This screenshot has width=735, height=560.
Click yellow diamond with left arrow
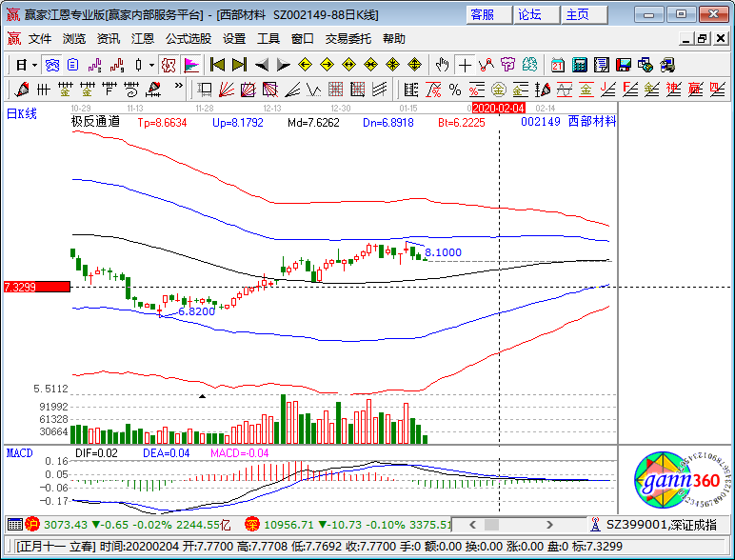tap(306, 65)
